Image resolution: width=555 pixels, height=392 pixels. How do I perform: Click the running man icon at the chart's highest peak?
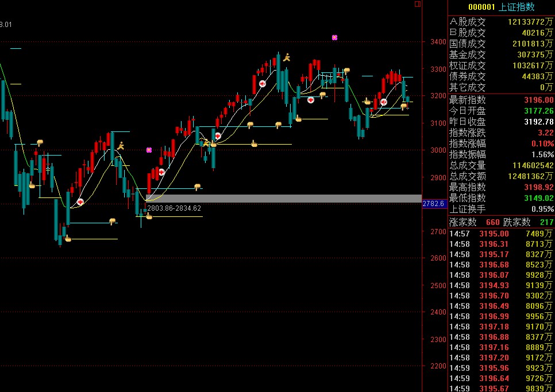point(287,57)
